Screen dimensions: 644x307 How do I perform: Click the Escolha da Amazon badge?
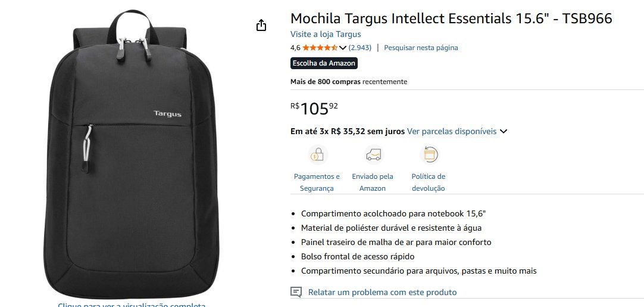pyautogui.click(x=324, y=63)
